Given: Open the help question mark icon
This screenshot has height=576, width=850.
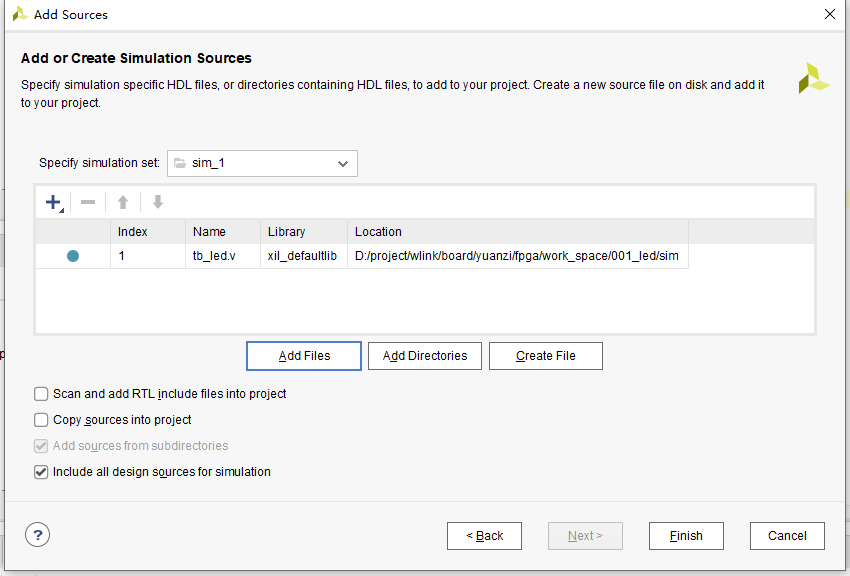Looking at the screenshot, I should [37, 535].
